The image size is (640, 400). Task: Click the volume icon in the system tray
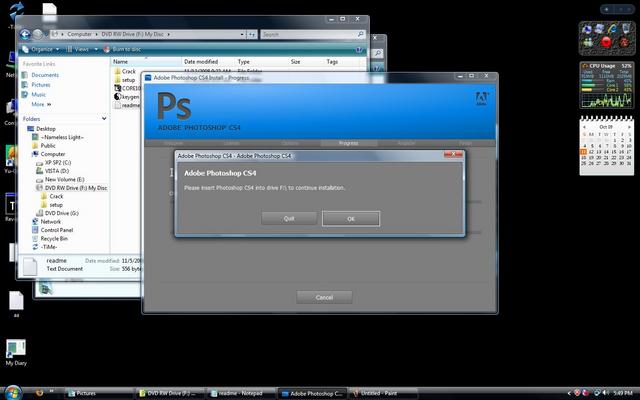(x=606, y=393)
